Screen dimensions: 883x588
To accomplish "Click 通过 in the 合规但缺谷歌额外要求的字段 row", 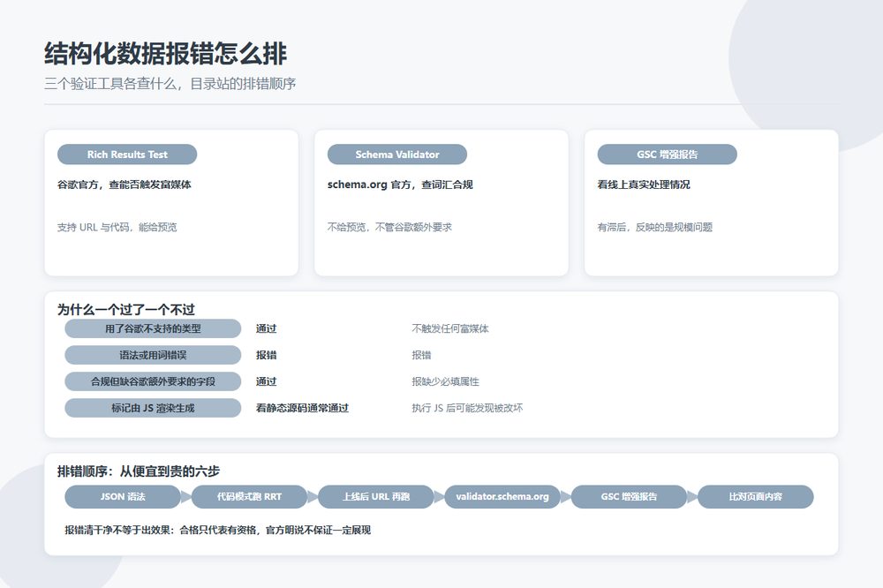I will pos(267,382).
